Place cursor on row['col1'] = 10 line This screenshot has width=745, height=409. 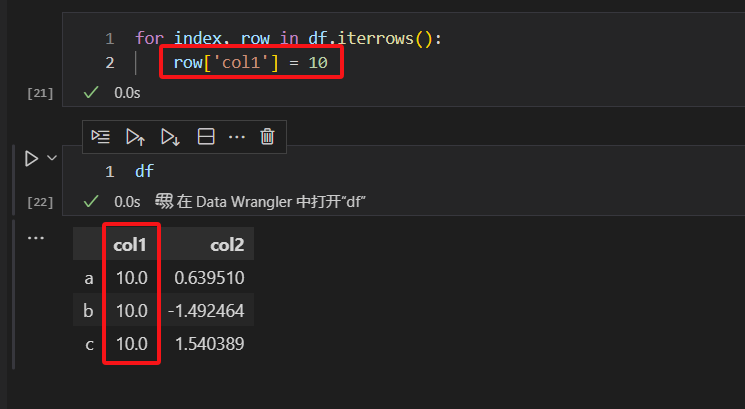pyautogui.click(x=250, y=62)
